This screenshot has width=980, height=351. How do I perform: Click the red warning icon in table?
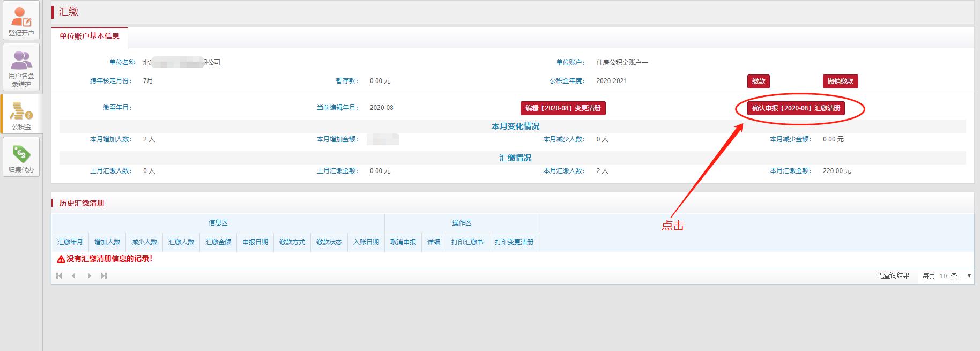[61, 259]
